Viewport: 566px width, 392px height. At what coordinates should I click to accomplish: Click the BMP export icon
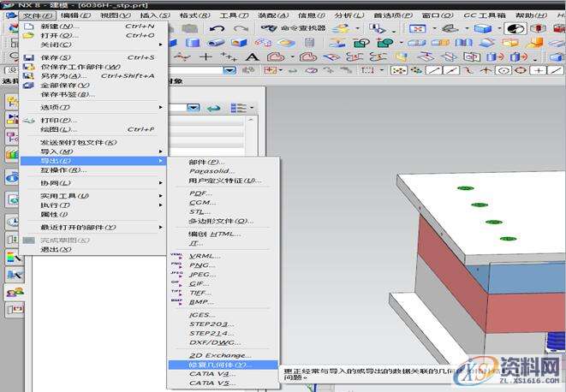point(176,301)
